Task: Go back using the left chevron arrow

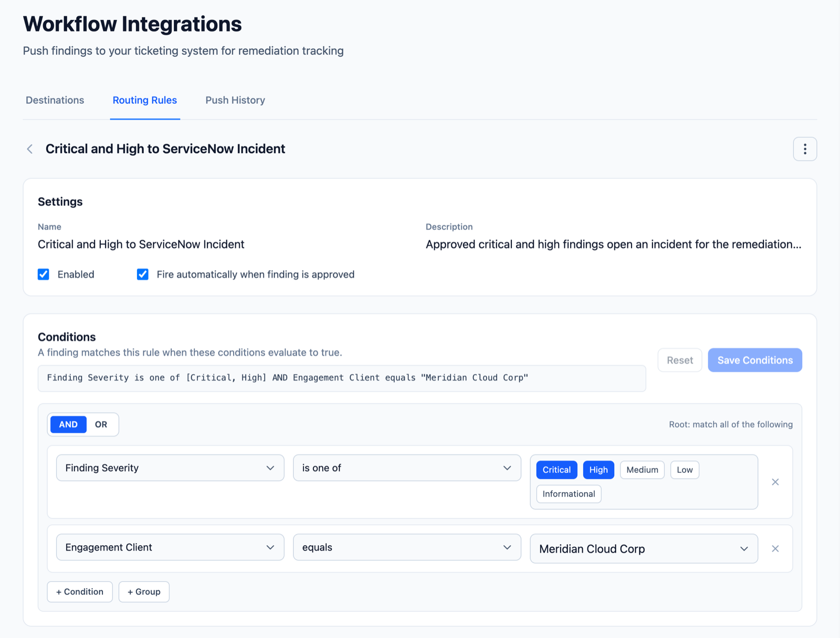Action: pyautogui.click(x=30, y=149)
